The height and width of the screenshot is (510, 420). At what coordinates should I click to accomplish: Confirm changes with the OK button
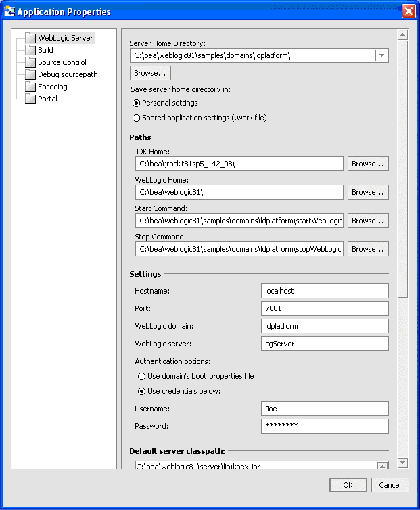tap(348, 485)
